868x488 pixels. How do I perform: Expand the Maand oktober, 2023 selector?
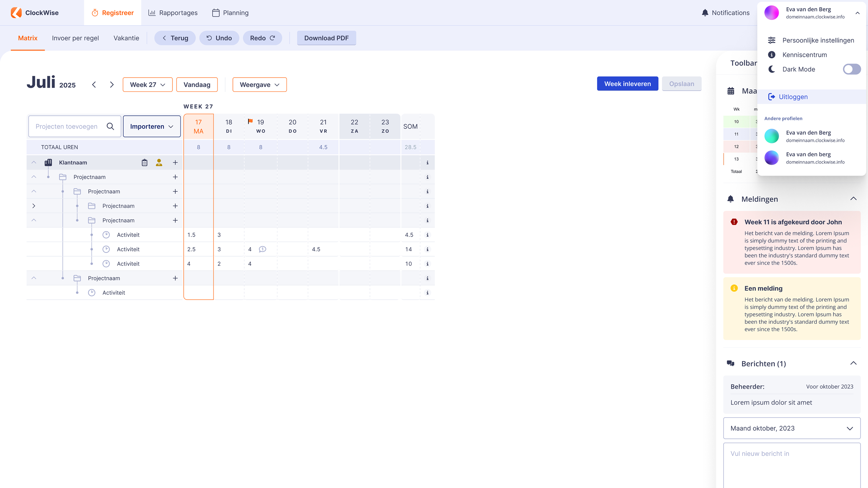[791, 428]
